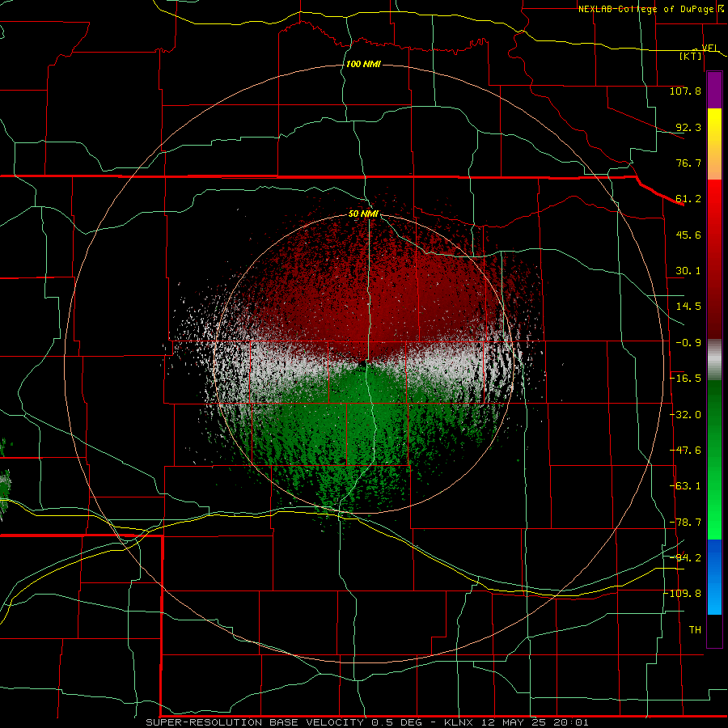The height and width of the screenshot is (728, 728).
Task: Click the VEL legend title
Action: (710, 48)
